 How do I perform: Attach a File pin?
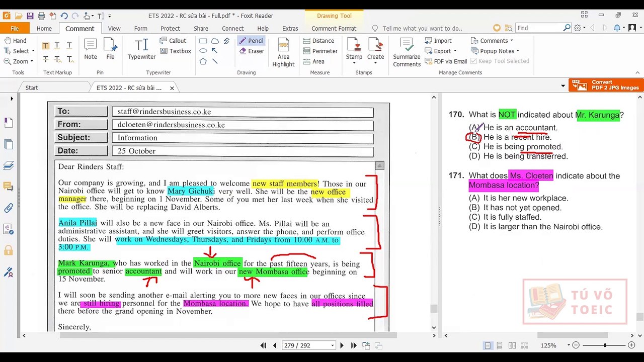click(x=110, y=49)
